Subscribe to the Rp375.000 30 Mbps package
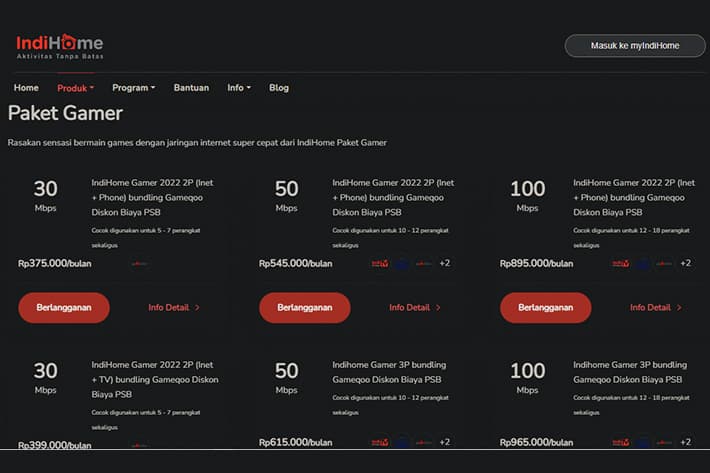 click(64, 308)
